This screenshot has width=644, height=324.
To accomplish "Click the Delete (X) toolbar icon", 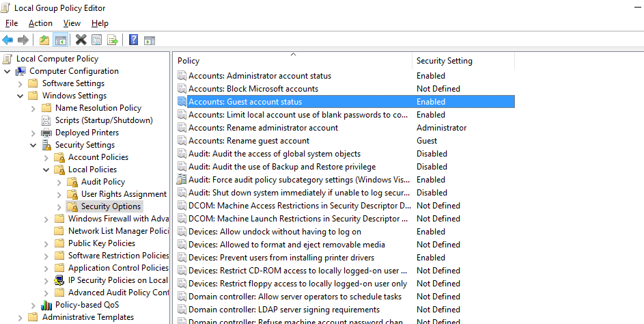I will click(81, 40).
